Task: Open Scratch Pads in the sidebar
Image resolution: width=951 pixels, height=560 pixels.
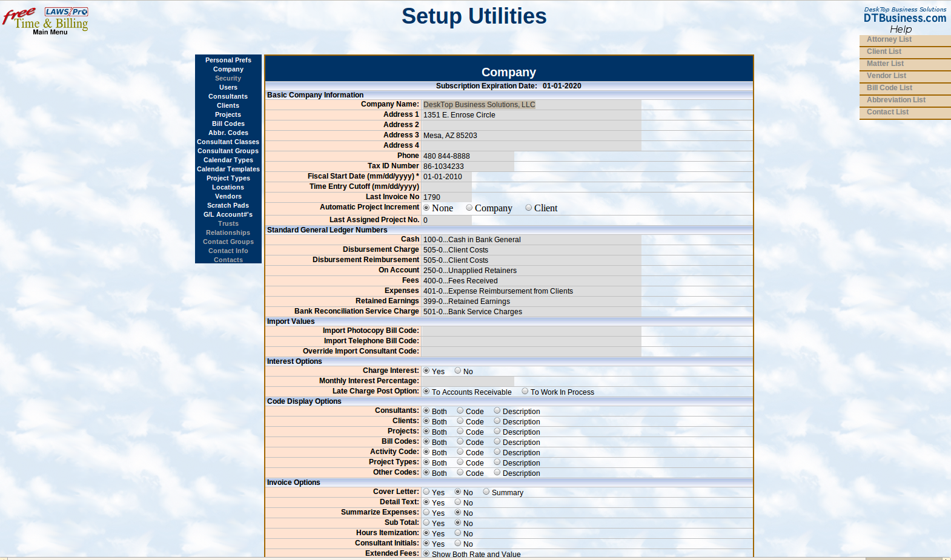Action: point(228,205)
